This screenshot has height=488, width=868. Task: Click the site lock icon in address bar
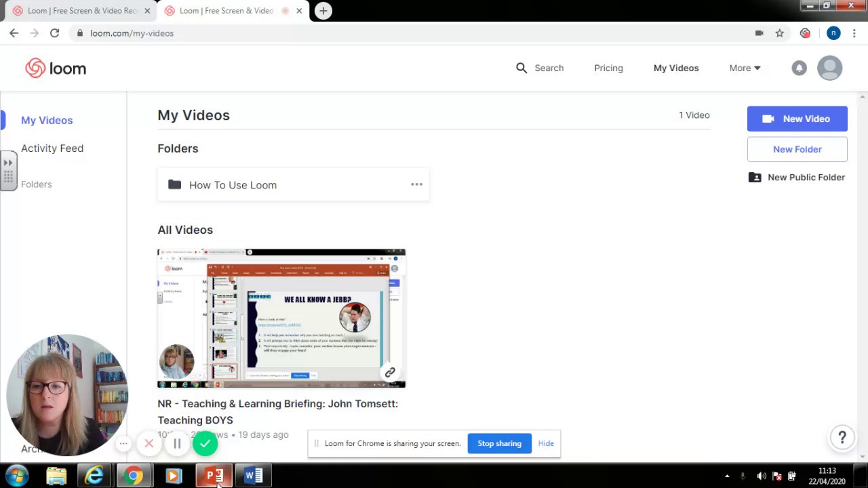[80, 33]
